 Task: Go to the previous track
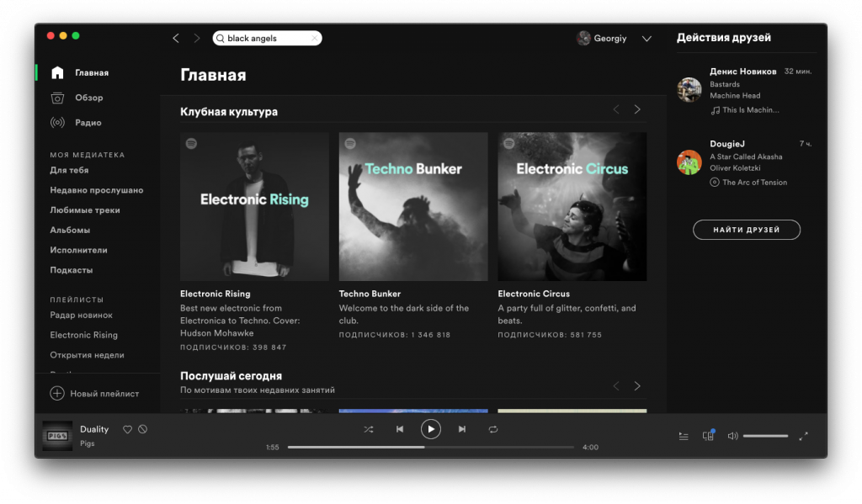tap(400, 429)
